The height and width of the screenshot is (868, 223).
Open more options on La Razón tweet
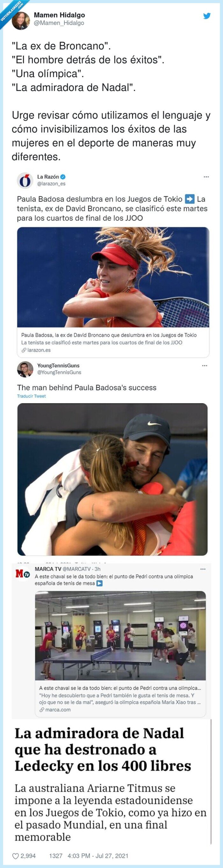pos(206,176)
